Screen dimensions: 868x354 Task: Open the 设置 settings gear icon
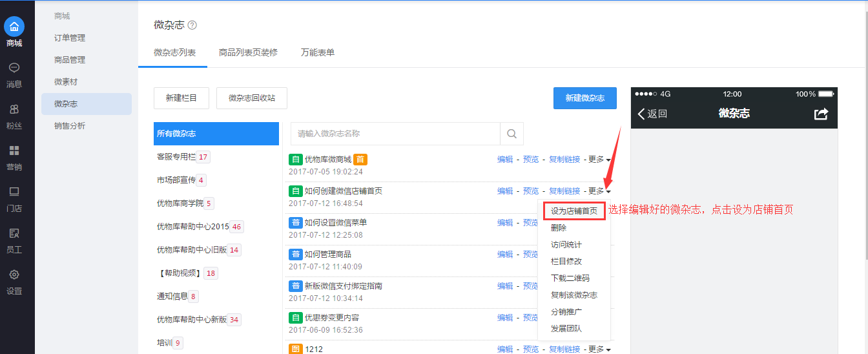click(14, 275)
